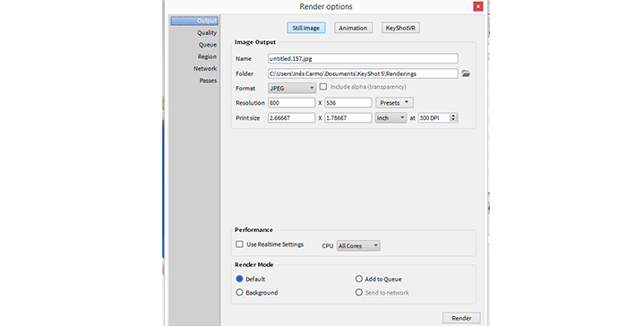
Task: Open the Passes section
Action: pos(208,81)
